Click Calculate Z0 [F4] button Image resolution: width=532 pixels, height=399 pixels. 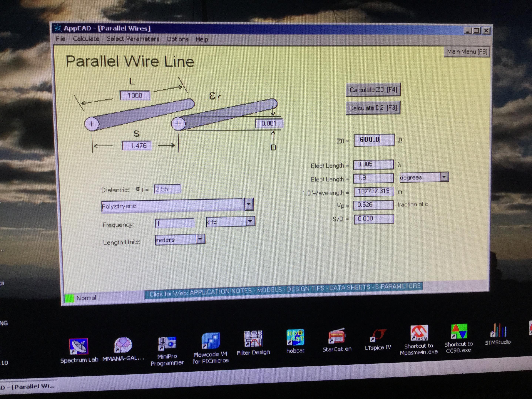coord(373,90)
